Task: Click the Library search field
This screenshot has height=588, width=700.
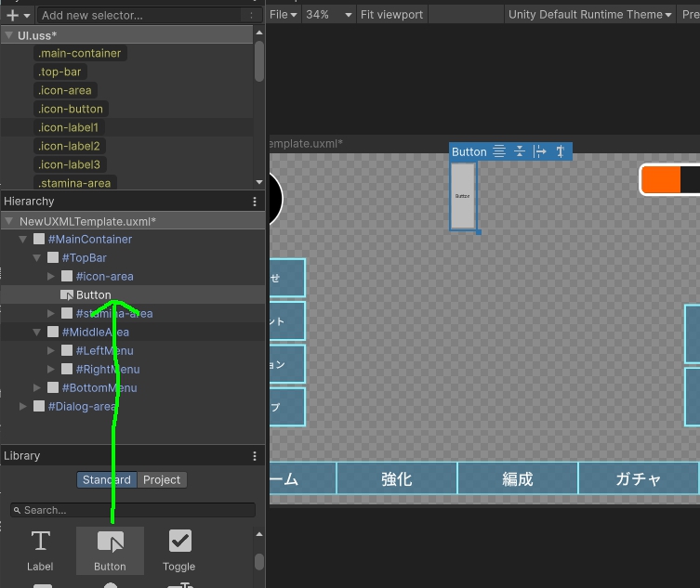Action: (x=133, y=510)
